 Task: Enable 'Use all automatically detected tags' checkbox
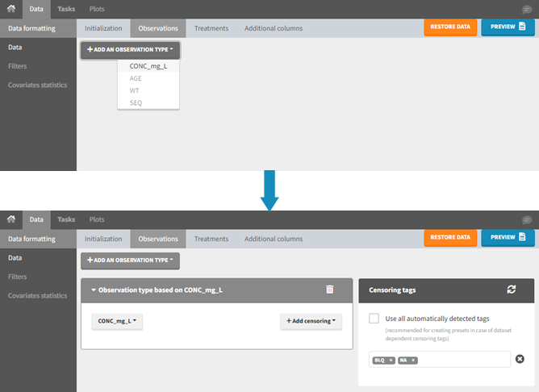[x=374, y=319]
